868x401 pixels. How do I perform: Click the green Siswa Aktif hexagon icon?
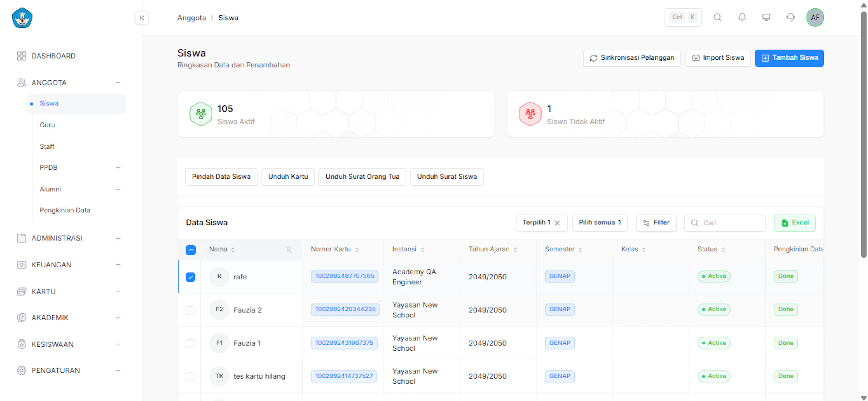(x=201, y=114)
